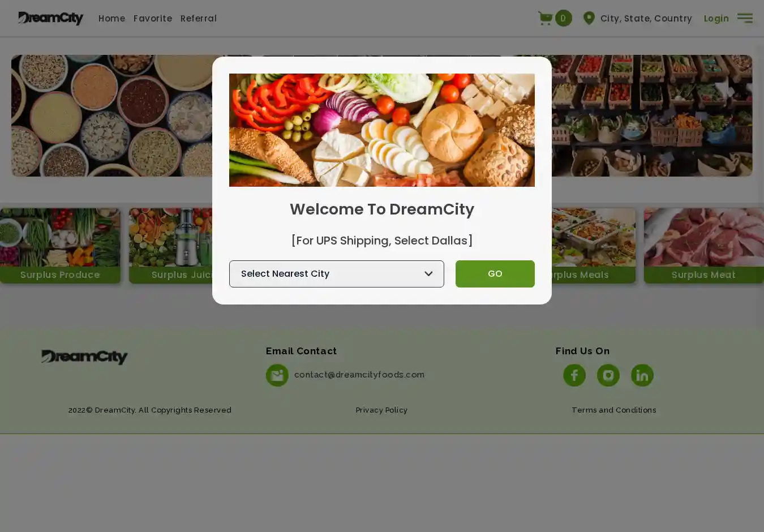
Task: Expand the Select Nearest City dropdown
Action: pyautogui.click(x=337, y=274)
